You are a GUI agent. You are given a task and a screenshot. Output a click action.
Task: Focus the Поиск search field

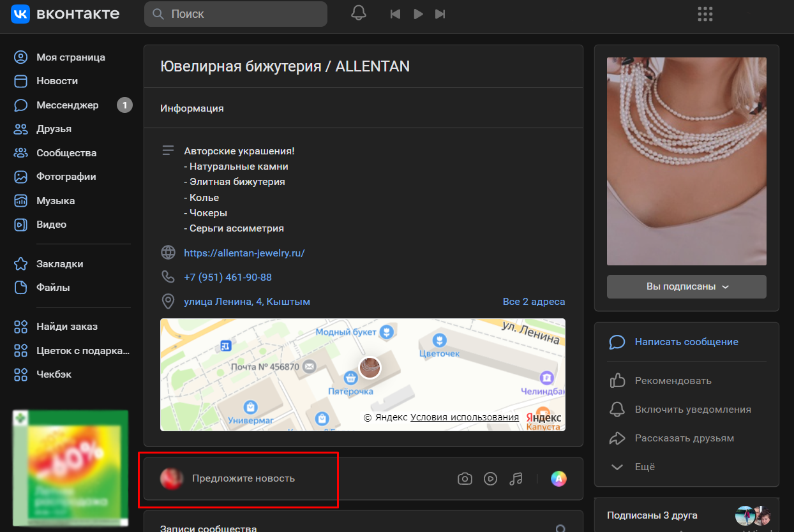coord(236,14)
